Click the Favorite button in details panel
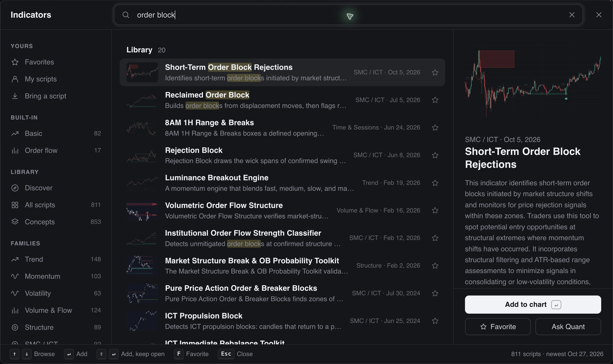This screenshot has height=364, width=613. coord(498,327)
